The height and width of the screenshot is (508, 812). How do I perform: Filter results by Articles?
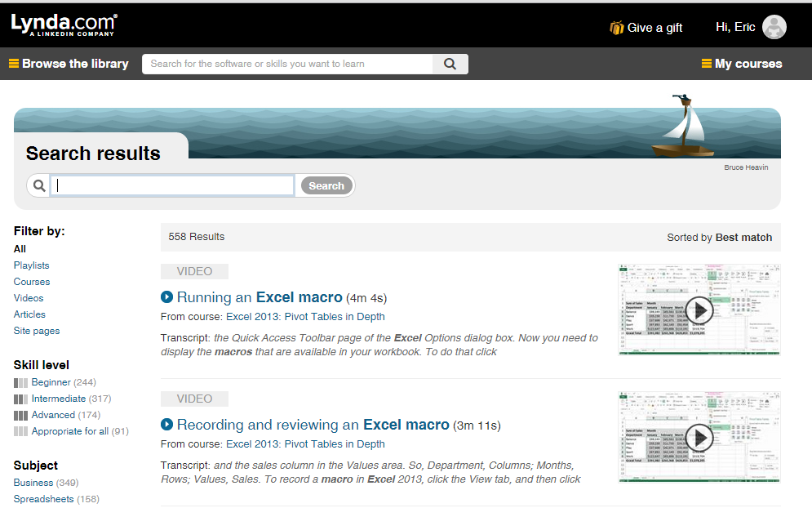point(29,314)
